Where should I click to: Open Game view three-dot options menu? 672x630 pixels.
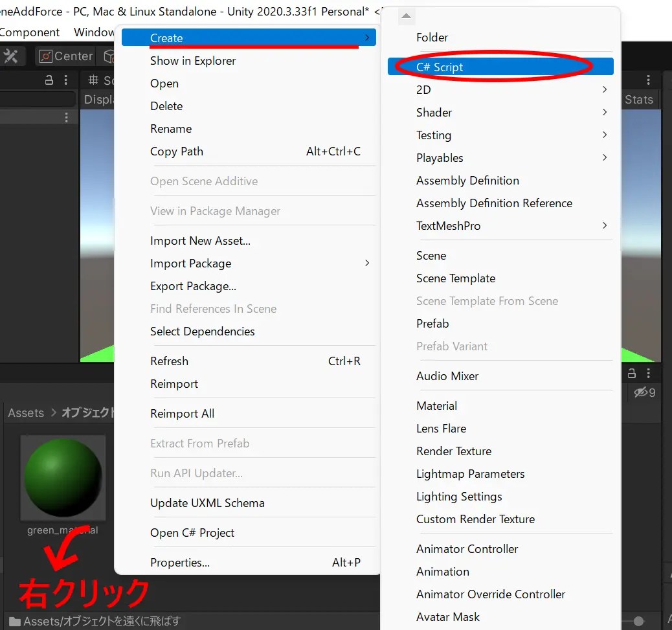649,80
